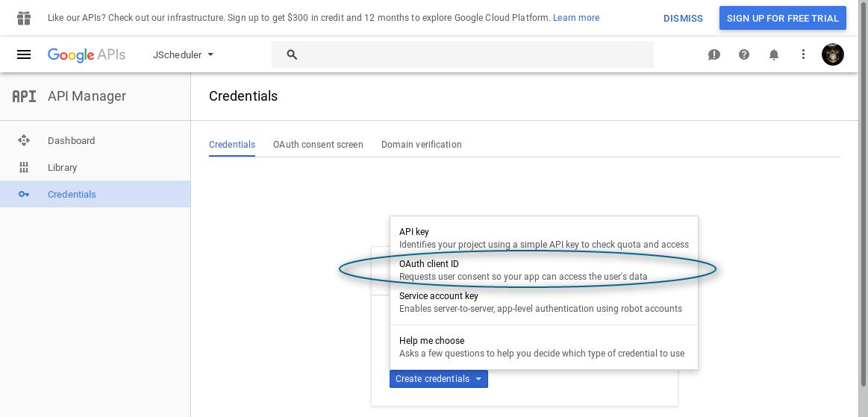Image resolution: width=868 pixels, height=417 pixels.
Task: Click the Learn more link
Action: point(575,18)
